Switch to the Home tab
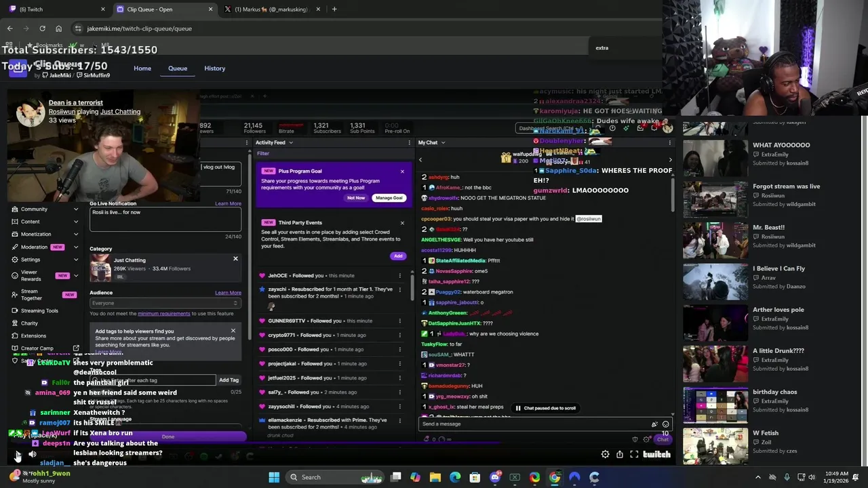This screenshot has height=488, width=868. (x=142, y=68)
